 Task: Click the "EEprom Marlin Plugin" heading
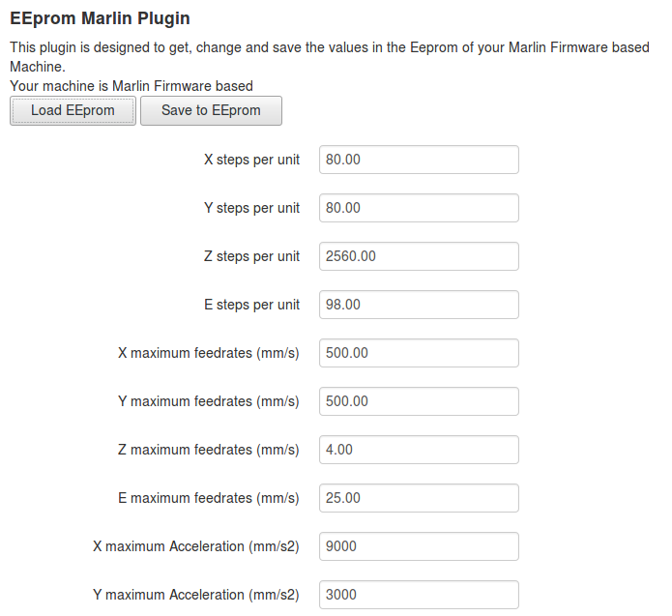(100, 18)
